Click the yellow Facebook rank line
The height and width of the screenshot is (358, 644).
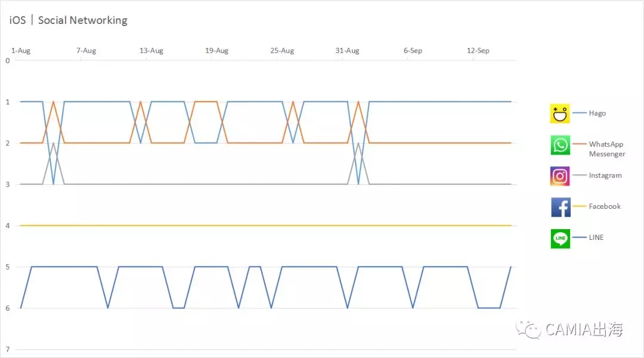coord(268,226)
